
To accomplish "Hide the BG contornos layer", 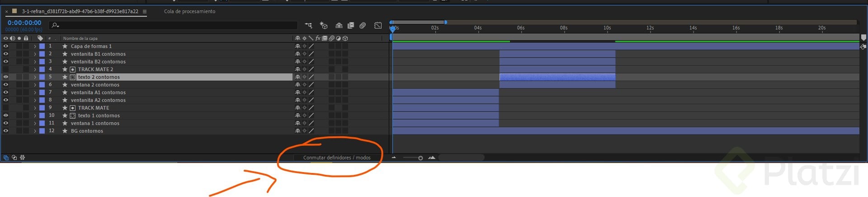I will tap(6, 131).
